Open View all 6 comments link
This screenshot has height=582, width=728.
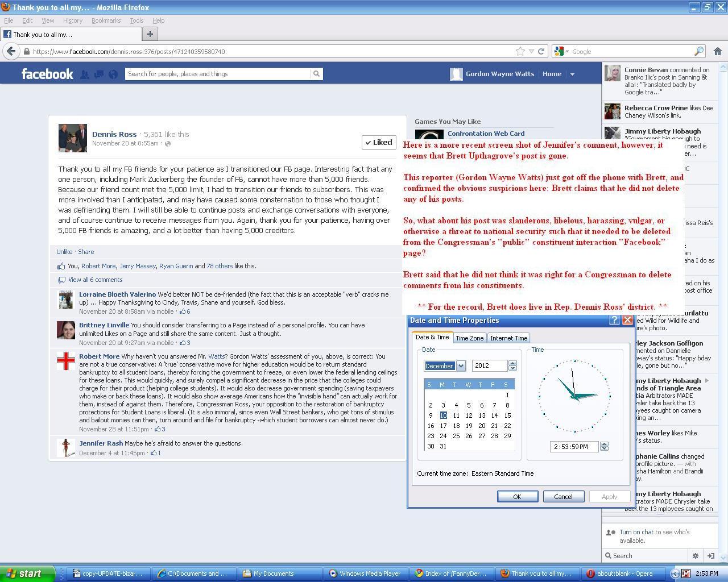point(95,280)
